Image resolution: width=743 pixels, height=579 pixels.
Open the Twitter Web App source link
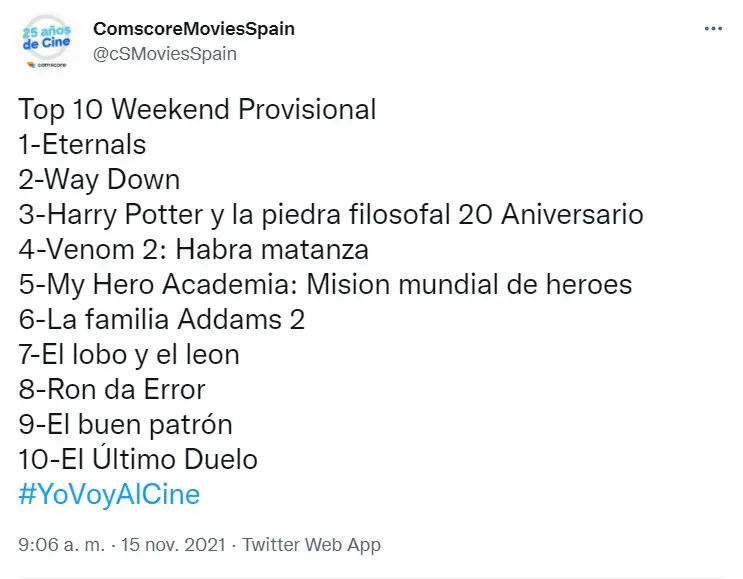click(x=311, y=545)
